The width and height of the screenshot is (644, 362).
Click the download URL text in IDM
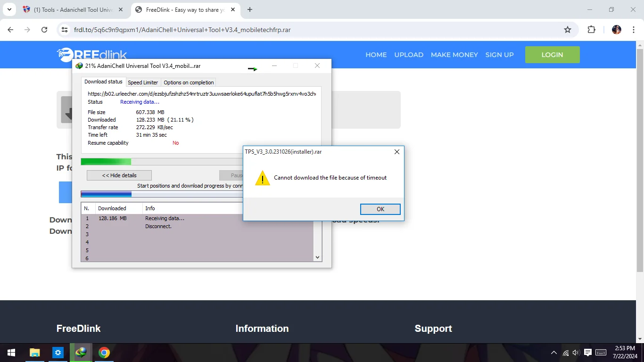[202, 94]
